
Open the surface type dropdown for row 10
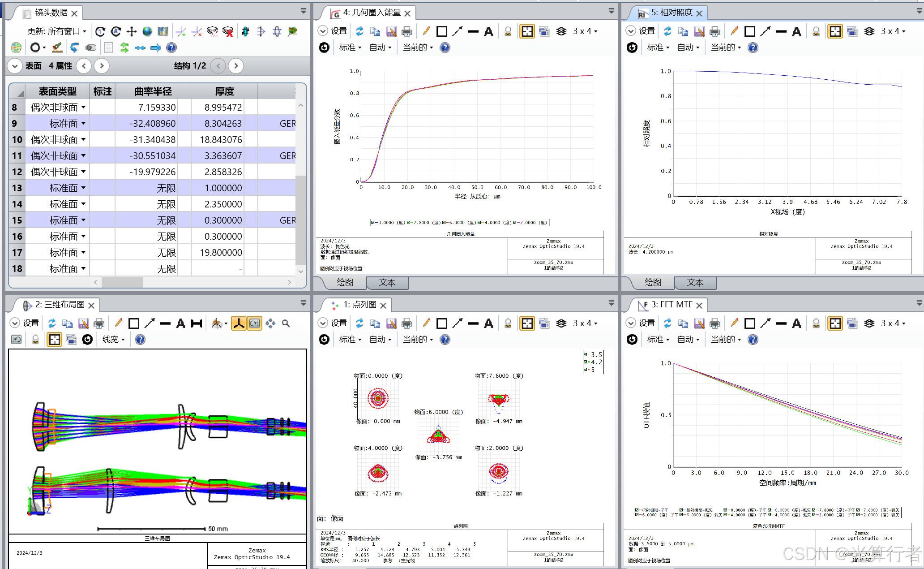tap(84, 140)
